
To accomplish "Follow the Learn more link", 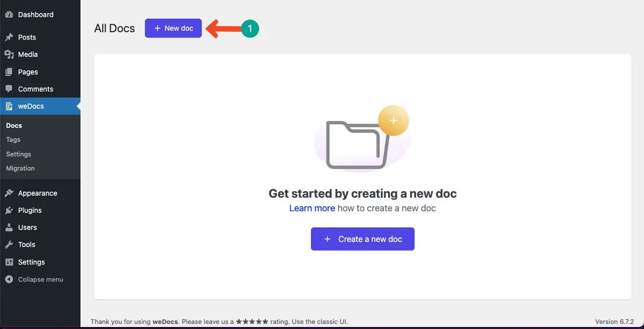I will (312, 208).
